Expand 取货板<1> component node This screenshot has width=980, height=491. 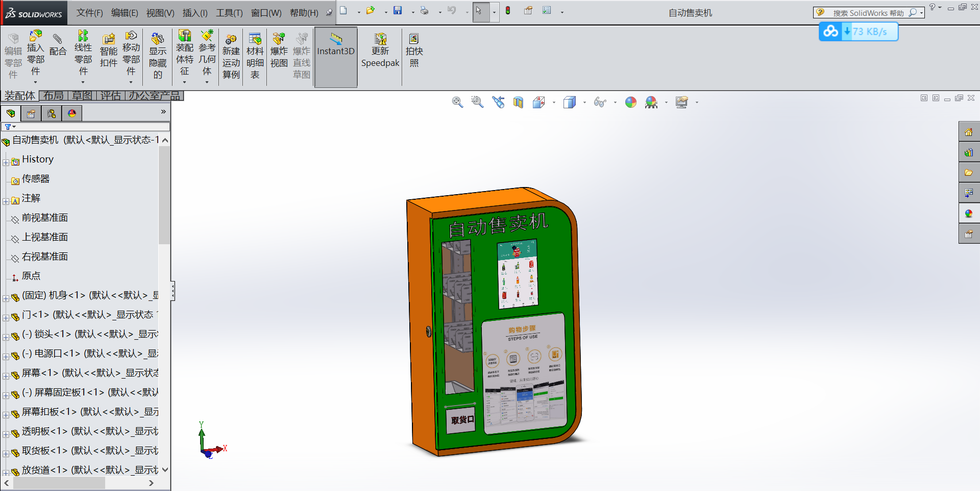6,454
